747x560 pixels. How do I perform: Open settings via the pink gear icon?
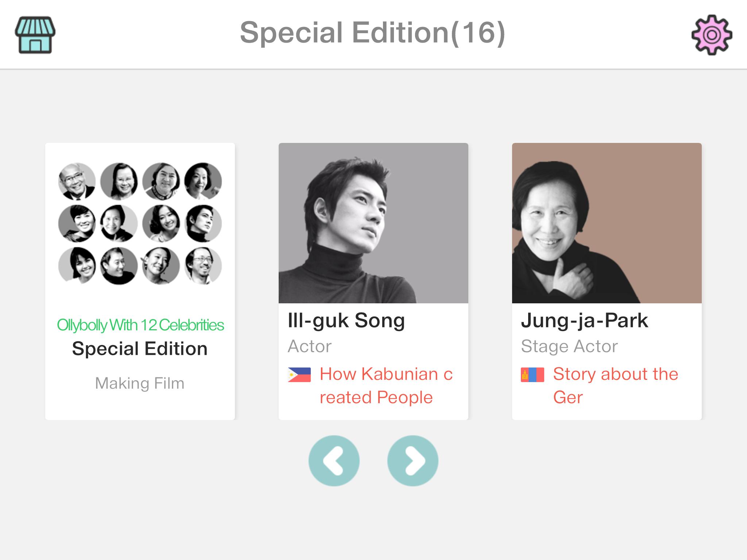[x=712, y=35]
